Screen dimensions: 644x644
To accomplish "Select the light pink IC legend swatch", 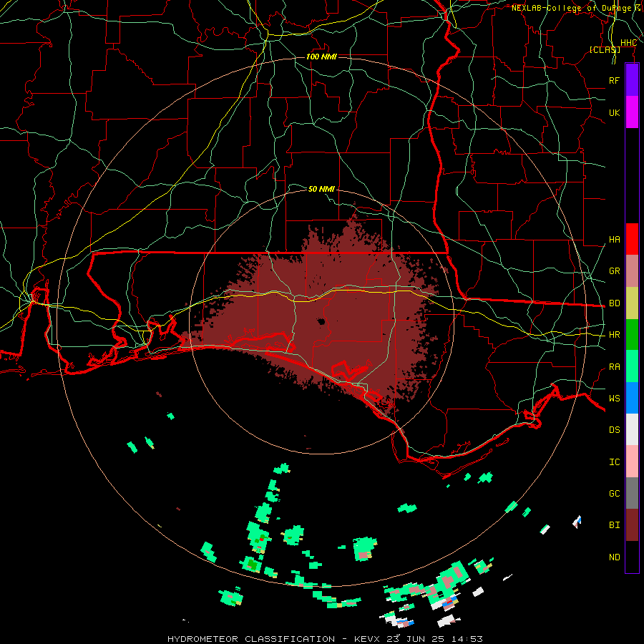I will (x=632, y=462).
